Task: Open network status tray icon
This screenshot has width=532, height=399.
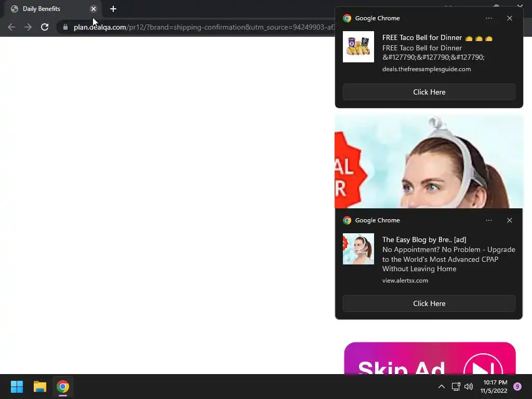Action: (x=456, y=387)
